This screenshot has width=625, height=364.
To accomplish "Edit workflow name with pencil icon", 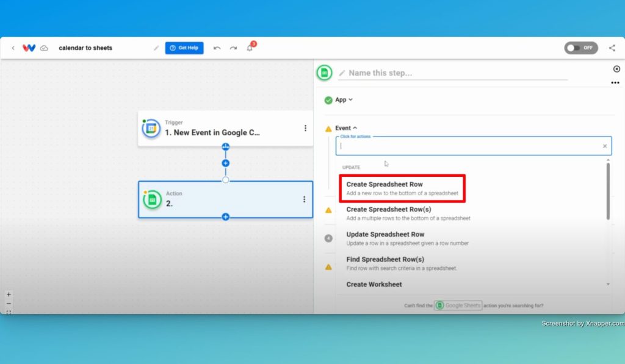I will point(156,48).
